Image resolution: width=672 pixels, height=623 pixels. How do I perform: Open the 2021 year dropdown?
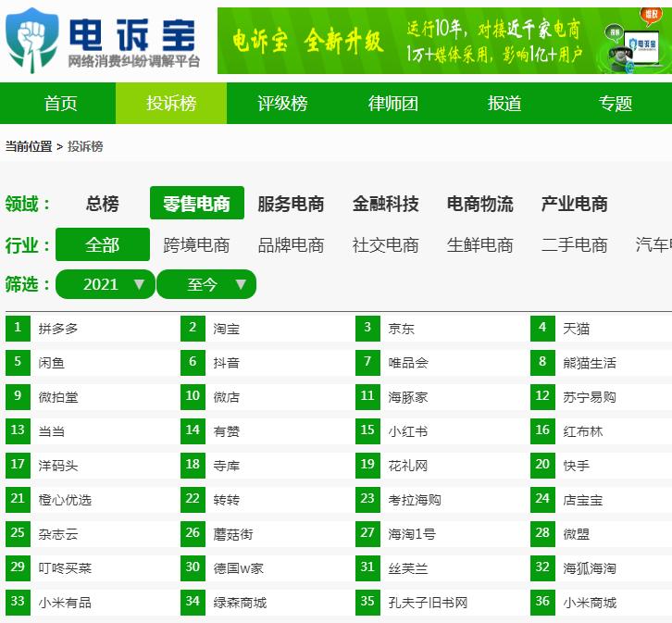[106, 284]
